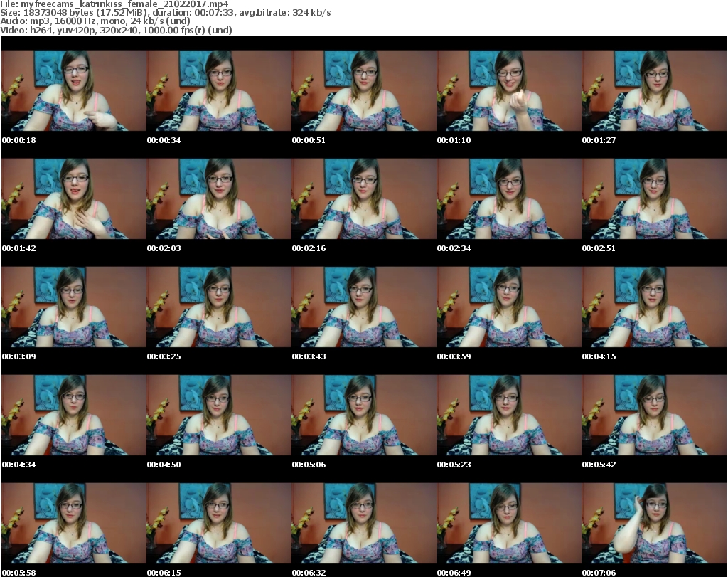This screenshot has width=728, height=577.
Task: Select the thumbnail stamped 00:03:09
Action: pyautogui.click(x=74, y=307)
